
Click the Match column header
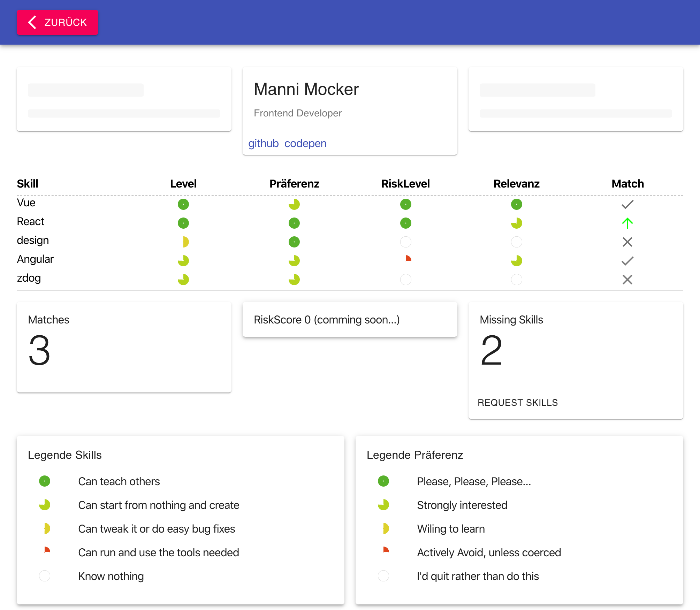627,184
